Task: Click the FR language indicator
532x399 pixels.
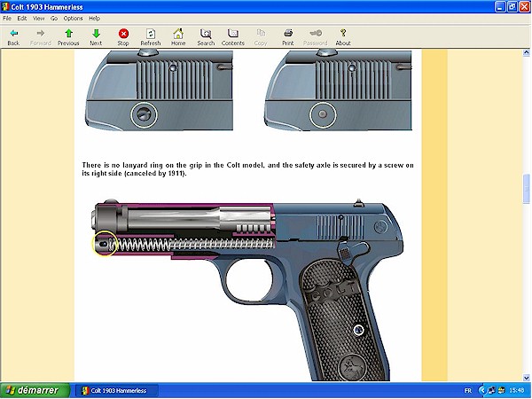Action: click(x=467, y=391)
